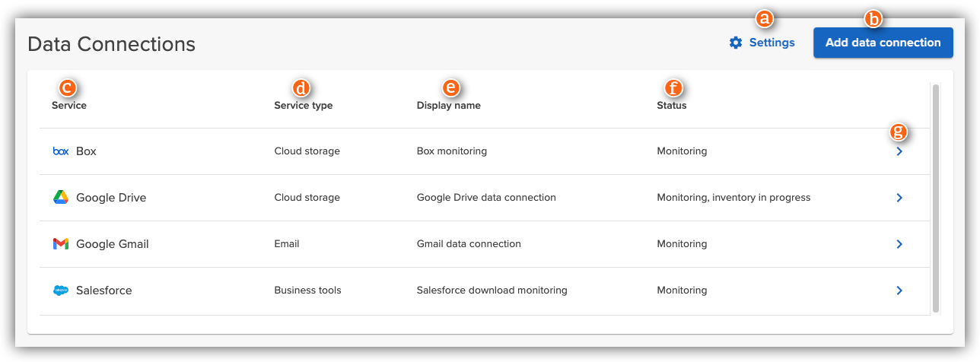
Task: Click Monitoring status in Google Gmail row
Action: 682,244
